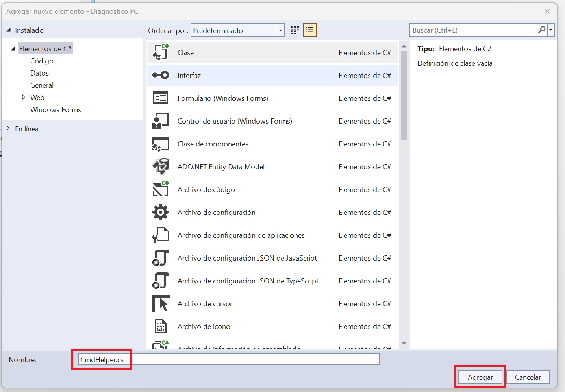This screenshot has width=565, height=392.
Task: Click the Interfaz template icon
Action: [x=161, y=75]
